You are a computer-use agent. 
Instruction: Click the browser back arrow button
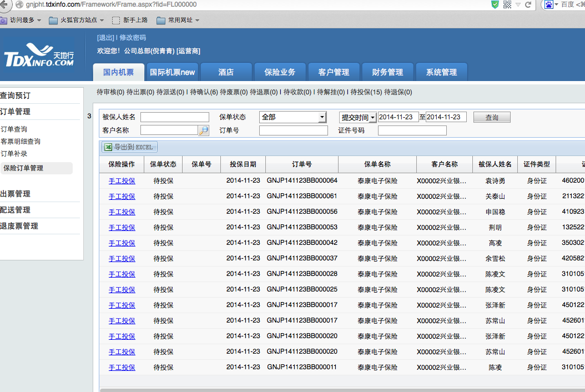tap(4, 4)
